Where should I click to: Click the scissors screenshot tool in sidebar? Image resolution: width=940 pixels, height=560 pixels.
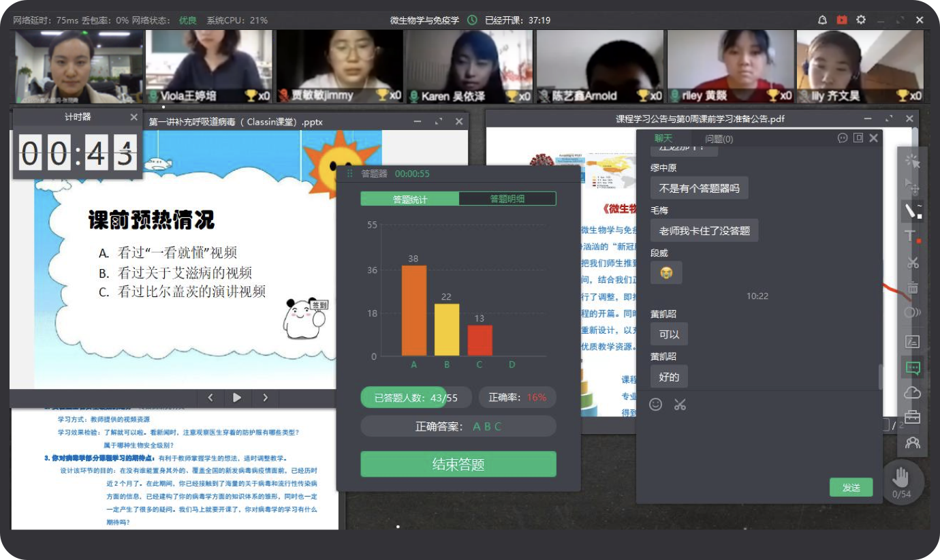pyautogui.click(x=912, y=262)
